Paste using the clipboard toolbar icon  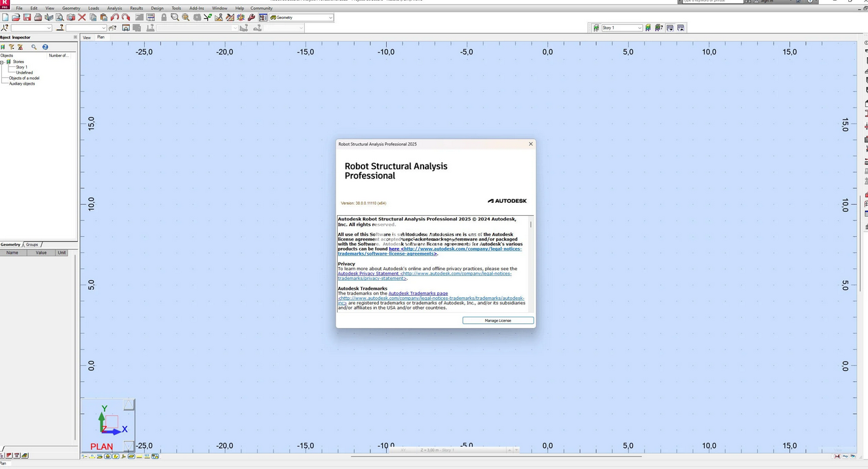[103, 18]
